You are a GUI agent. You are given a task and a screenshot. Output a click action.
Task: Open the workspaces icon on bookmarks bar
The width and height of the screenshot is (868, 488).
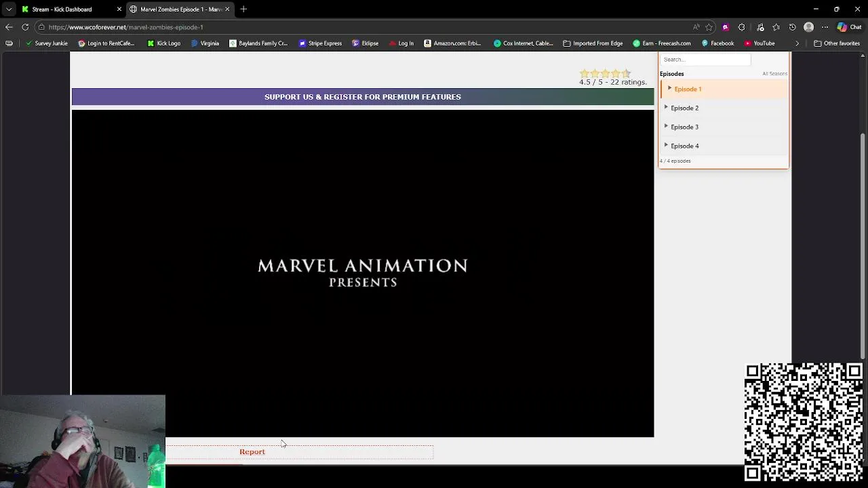[x=9, y=43]
